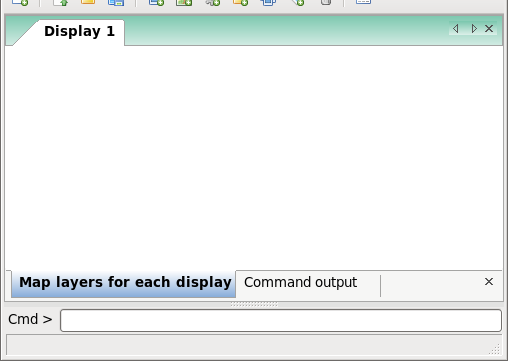Save the workspace with the disk icon
The image size is (508, 361).
coord(116,2)
